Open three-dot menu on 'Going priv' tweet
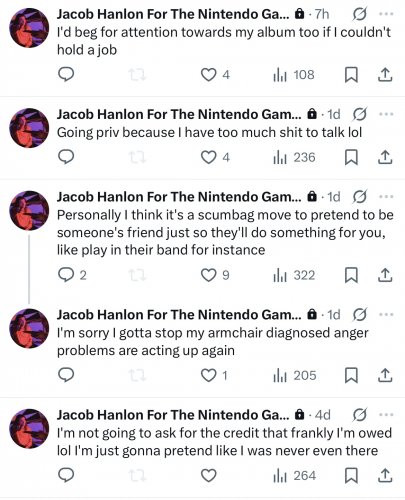This screenshot has height=500, width=405. point(386,114)
